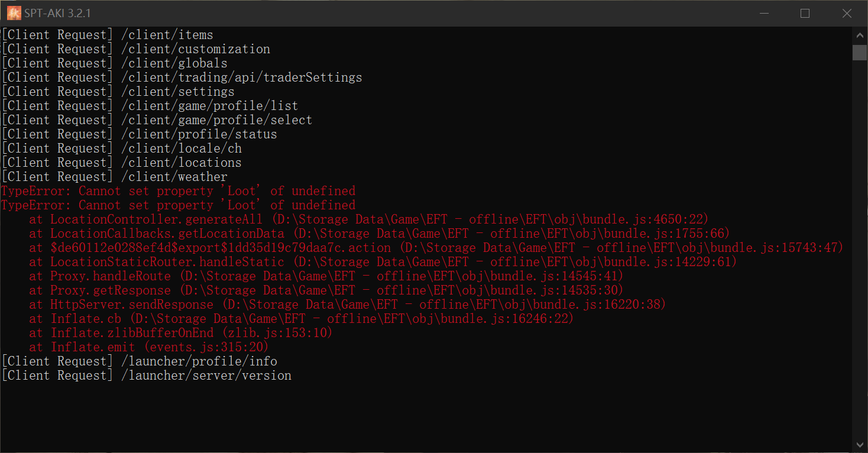Click the /launcher/server/version request line
This screenshot has width=868, height=453.
(x=146, y=376)
